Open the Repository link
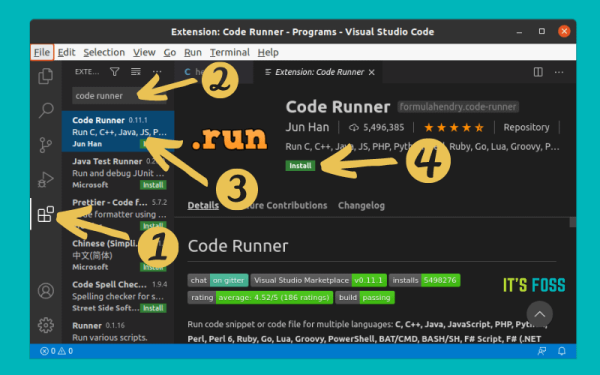The image size is (600, 375). pyautogui.click(x=526, y=127)
